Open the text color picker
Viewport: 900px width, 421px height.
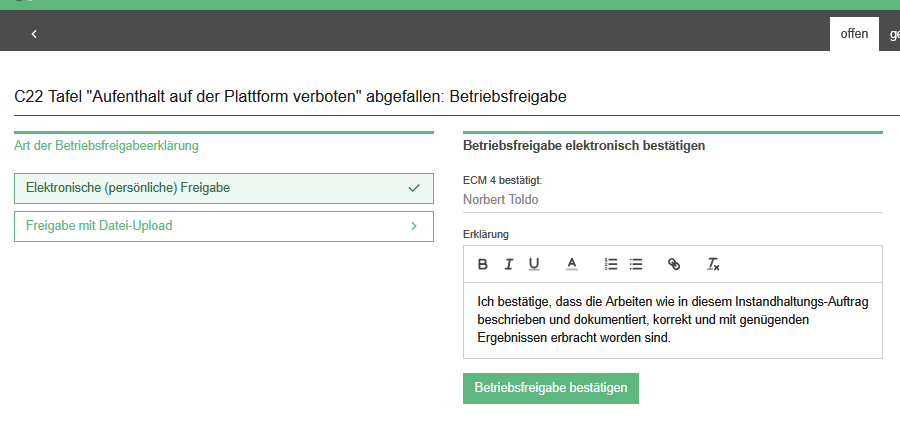click(572, 265)
